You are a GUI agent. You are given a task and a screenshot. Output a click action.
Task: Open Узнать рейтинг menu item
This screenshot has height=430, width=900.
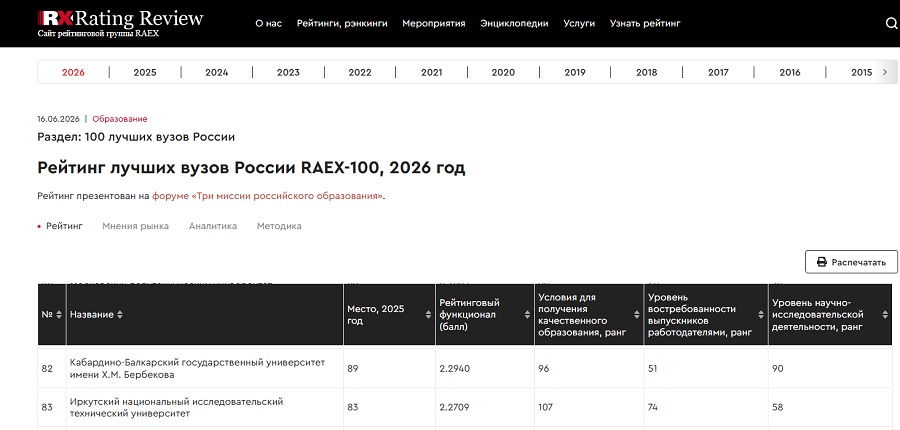(x=645, y=24)
